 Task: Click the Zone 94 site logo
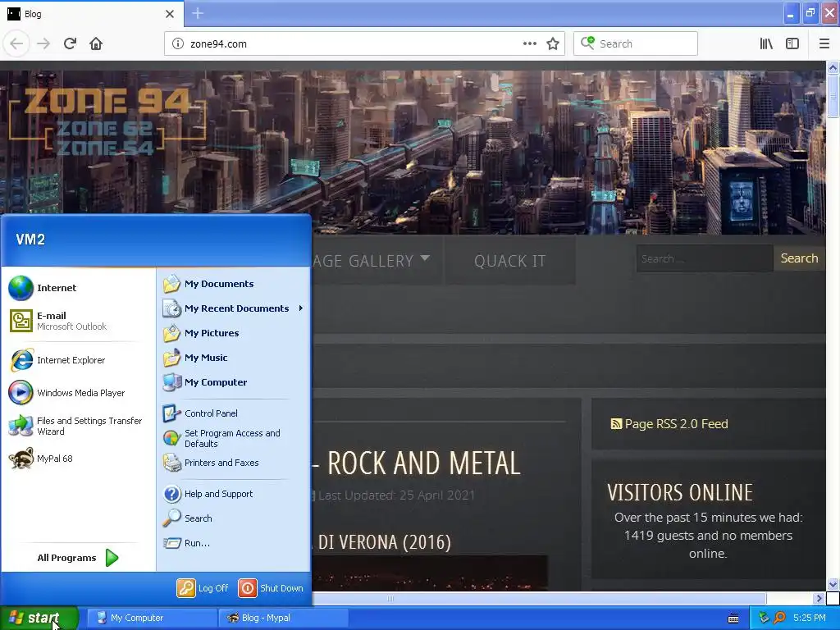point(107,121)
